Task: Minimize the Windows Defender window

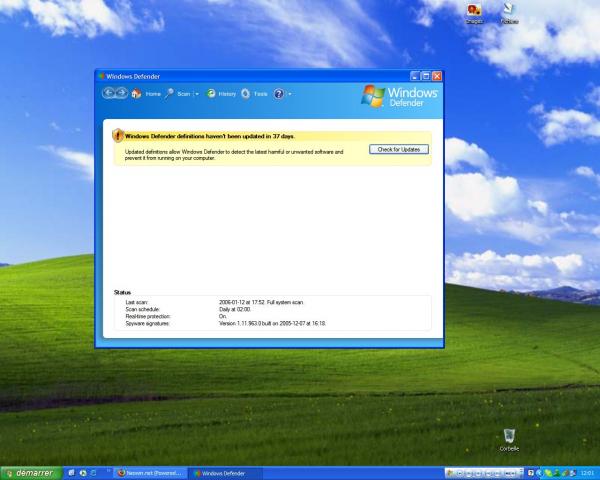Action: tap(414, 76)
